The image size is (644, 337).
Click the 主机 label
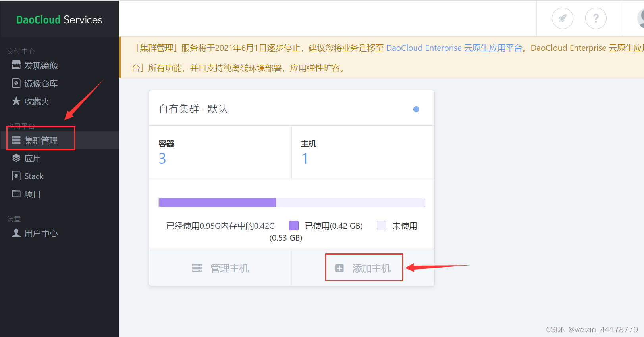pyautogui.click(x=309, y=144)
